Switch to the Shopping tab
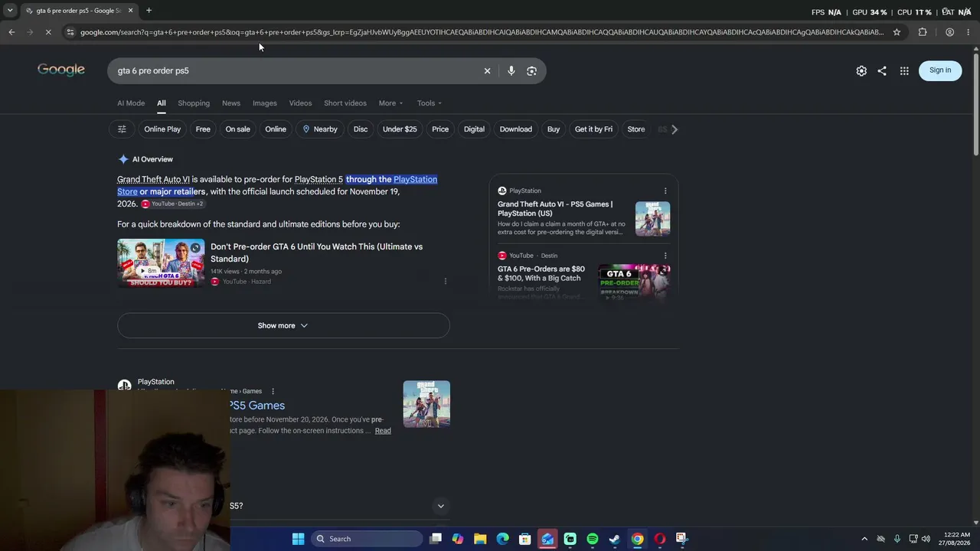The height and width of the screenshot is (551, 980). tap(194, 103)
